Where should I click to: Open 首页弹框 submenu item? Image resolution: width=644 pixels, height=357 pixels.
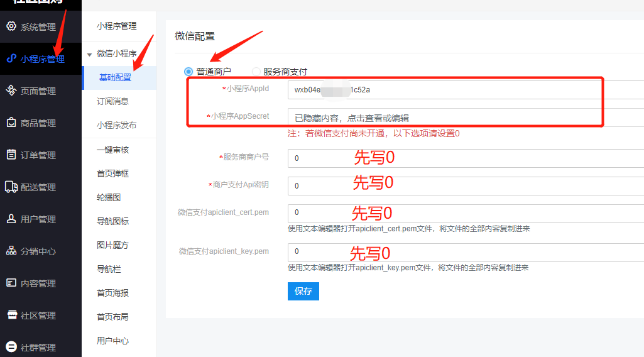pos(112,173)
